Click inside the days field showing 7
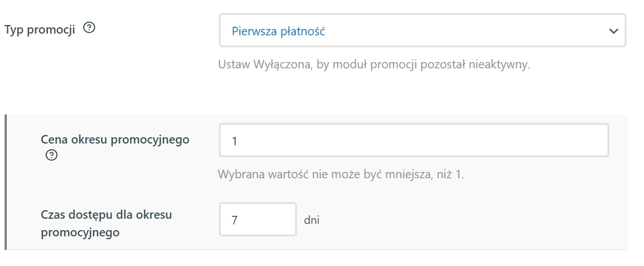The width and height of the screenshot is (644, 266). coord(258,219)
